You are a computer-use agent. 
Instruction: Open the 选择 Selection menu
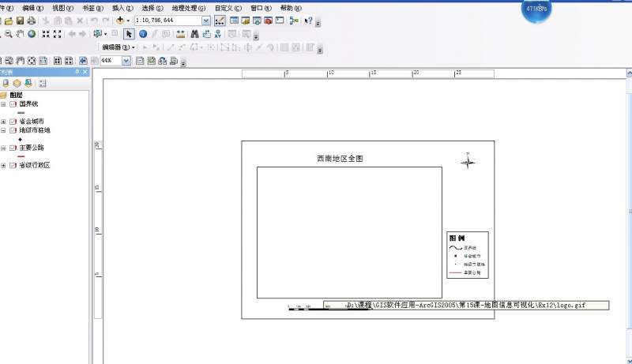pyautogui.click(x=152, y=8)
